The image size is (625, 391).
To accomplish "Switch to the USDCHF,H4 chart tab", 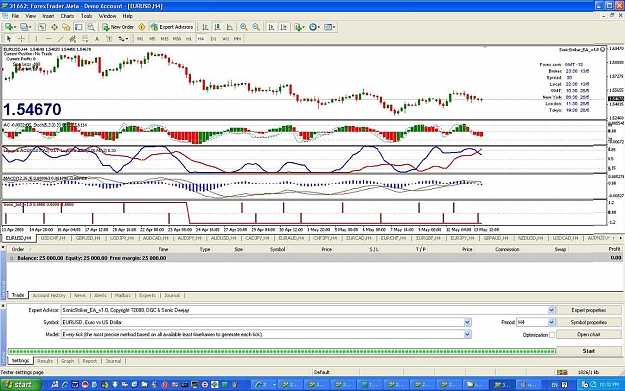I will pyautogui.click(x=54, y=238).
